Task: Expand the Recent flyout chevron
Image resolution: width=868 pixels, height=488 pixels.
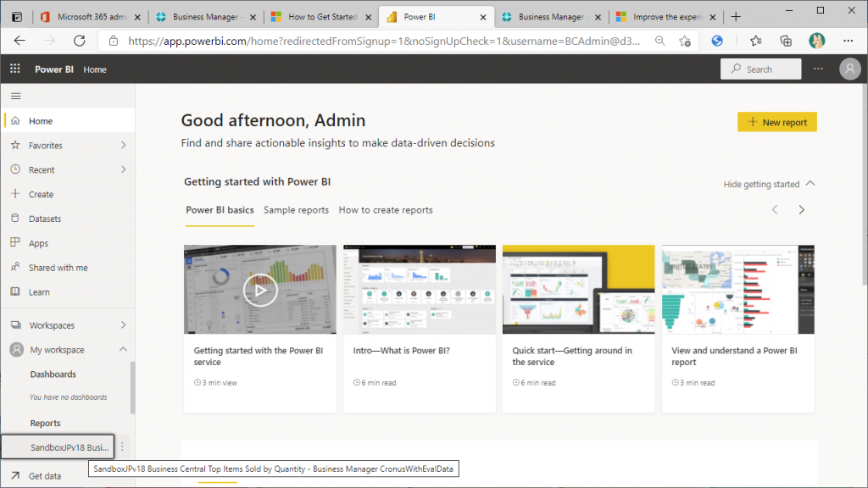Action: click(x=123, y=169)
